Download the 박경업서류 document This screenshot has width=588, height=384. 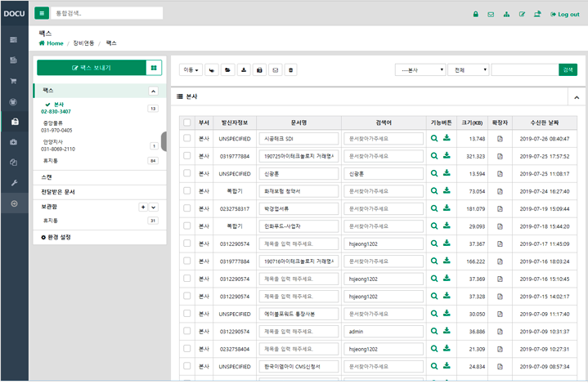click(x=447, y=208)
